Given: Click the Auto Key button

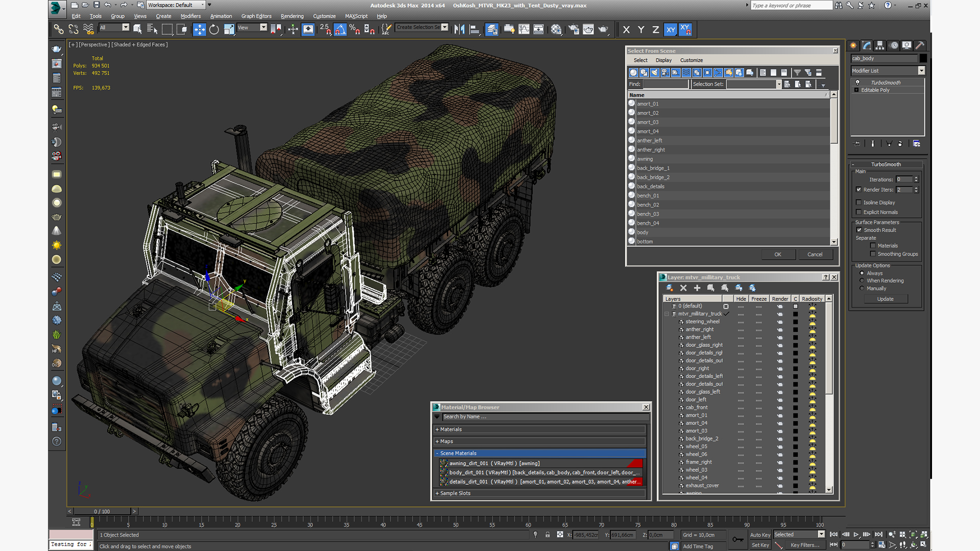Looking at the screenshot, I should click(760, 535).
